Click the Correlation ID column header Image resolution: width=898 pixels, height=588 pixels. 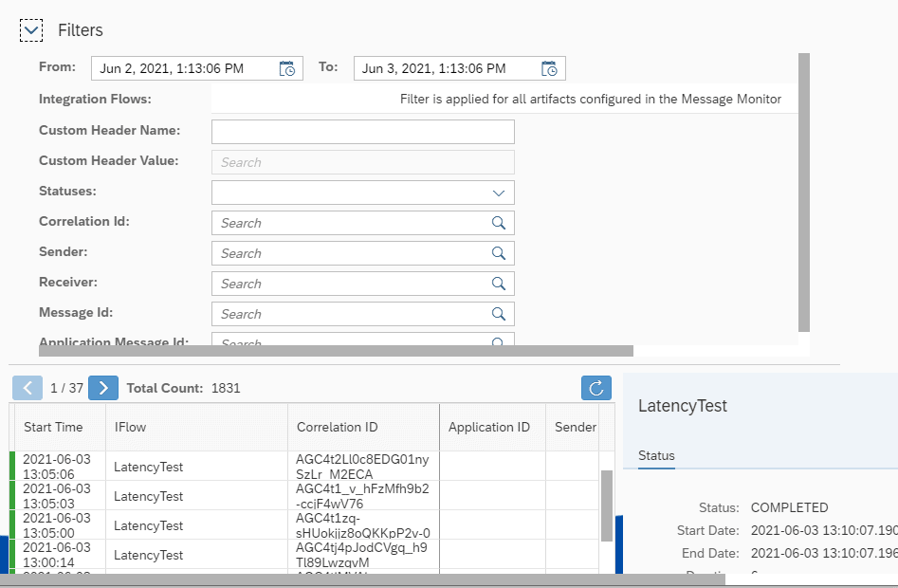coord(364,427)
